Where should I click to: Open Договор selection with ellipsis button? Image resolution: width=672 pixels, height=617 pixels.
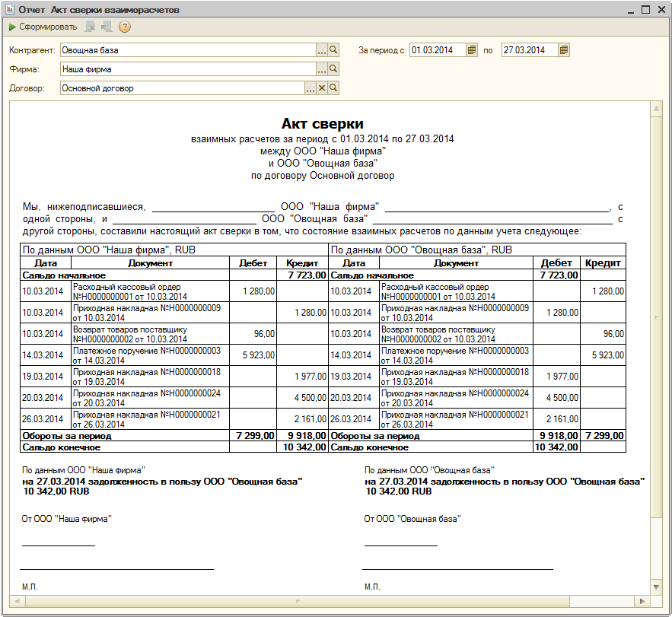311,88
